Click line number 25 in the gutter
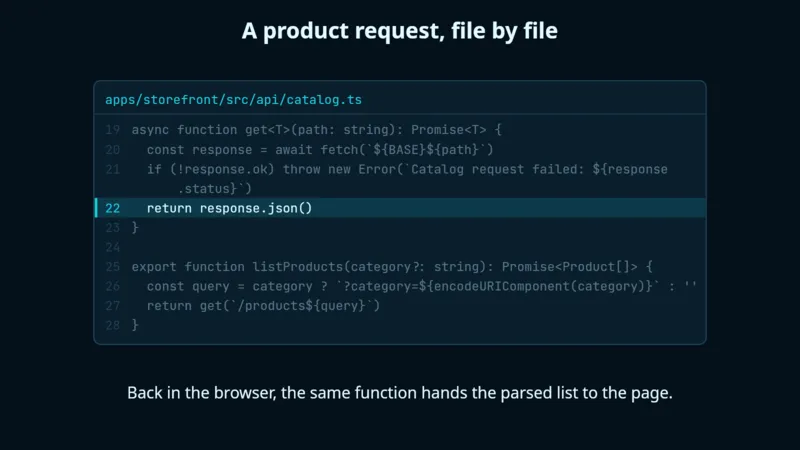 [x=112, y=267]
